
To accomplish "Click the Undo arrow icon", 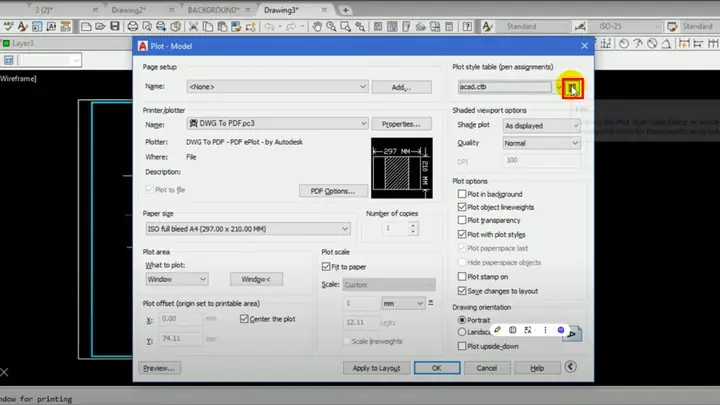I will pos(270,27).
